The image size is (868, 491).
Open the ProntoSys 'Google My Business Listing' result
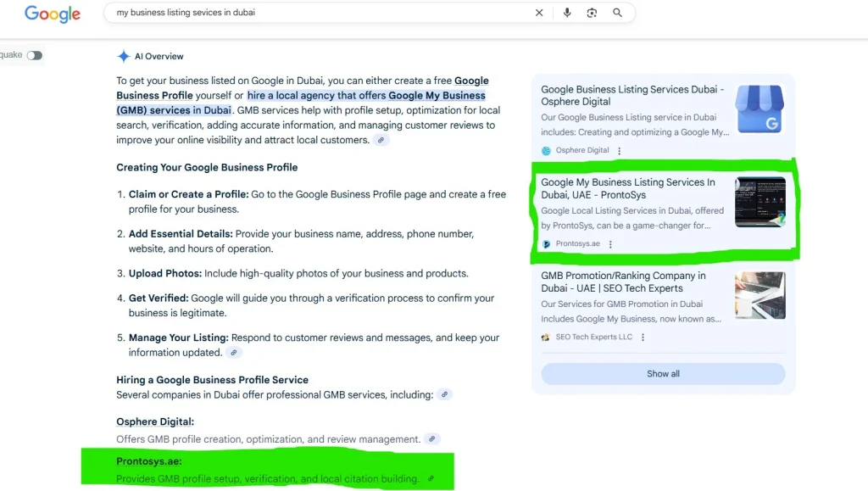628,188
